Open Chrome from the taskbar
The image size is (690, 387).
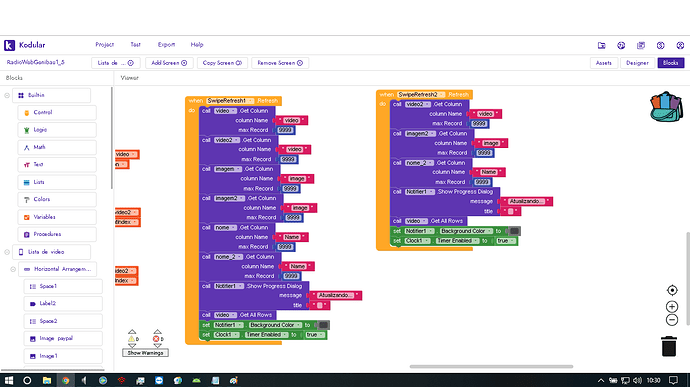tap(65, 380)
